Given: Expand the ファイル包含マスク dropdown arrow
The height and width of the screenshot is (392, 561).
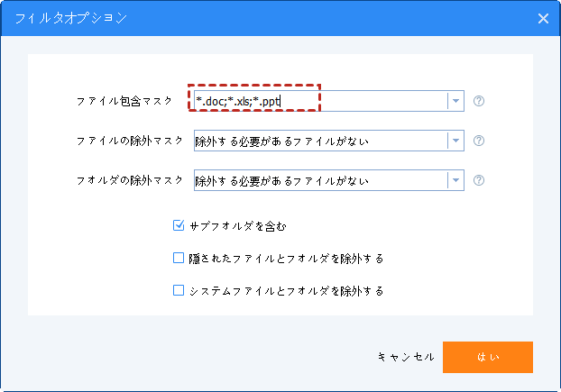Looking at the screenshot, I should click(x=456, y=101).
